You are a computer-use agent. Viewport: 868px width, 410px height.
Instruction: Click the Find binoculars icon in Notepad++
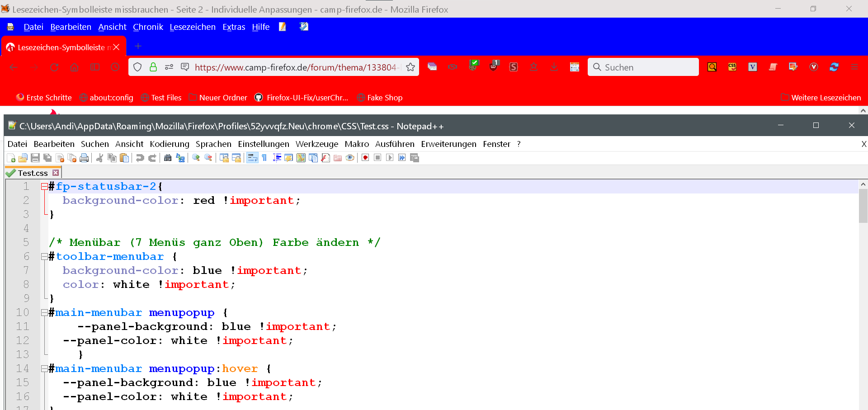point(168,158)
